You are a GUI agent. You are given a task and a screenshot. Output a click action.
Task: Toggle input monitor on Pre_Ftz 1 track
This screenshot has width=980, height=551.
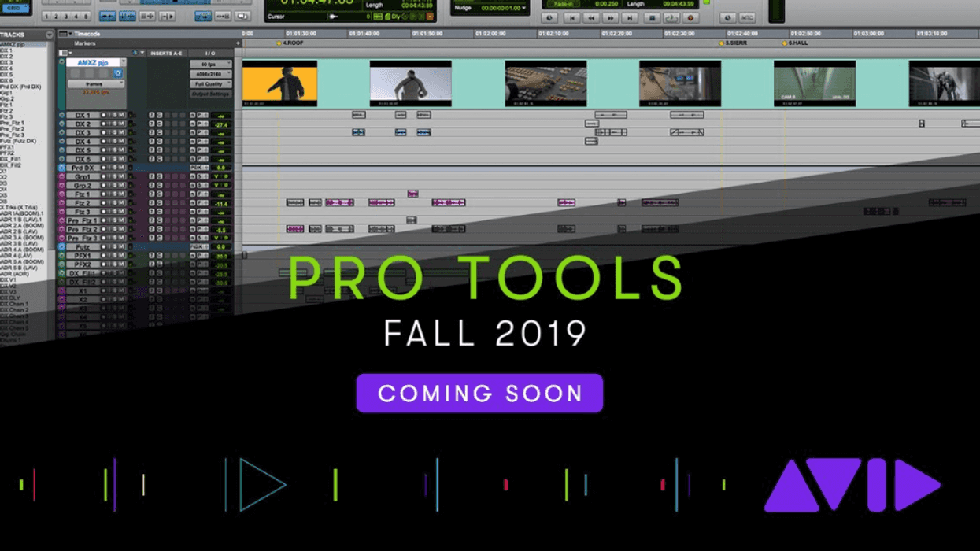point(109,221)
